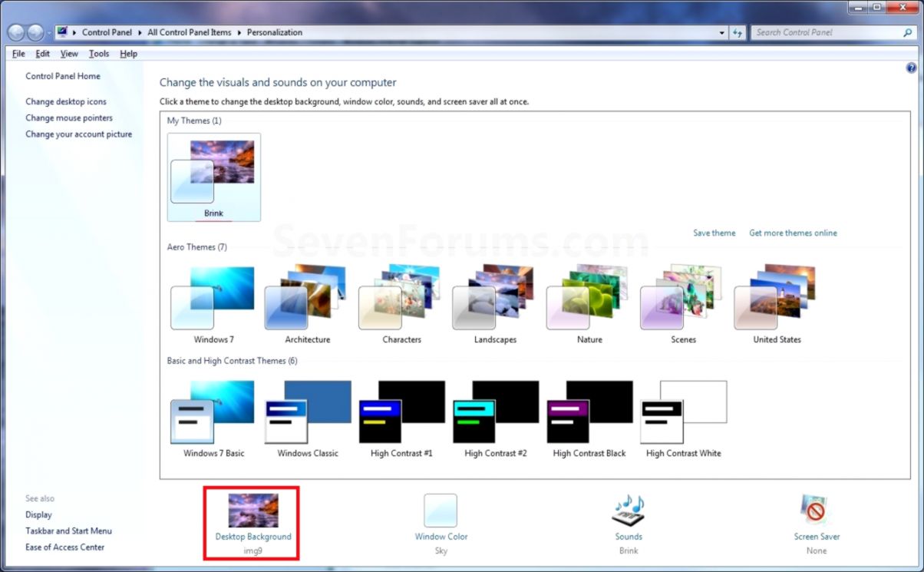Apply the Windows 7 Aero theme

coord(214,304)
